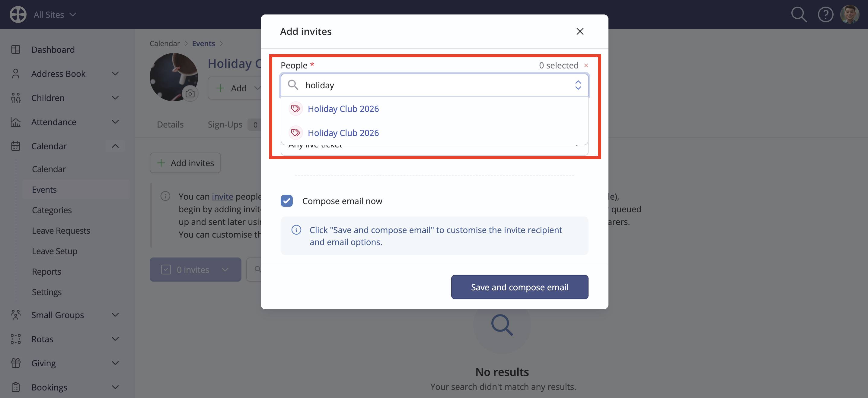Click the Rotas icon in sidebar
This screenshot has width=868, height=398.
click(x=15, y=339)
